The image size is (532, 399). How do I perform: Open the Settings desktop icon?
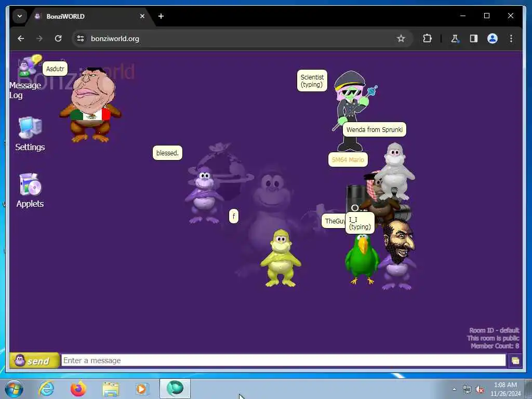tap(30, 134)
